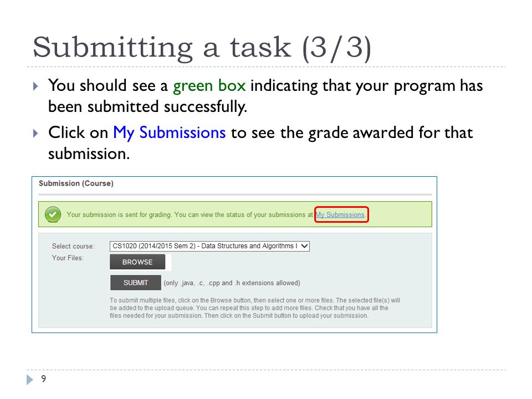The width and height of the screenshot is (532, 399).
Task: Click the green checkmark success icon
Action: point(53,214)
